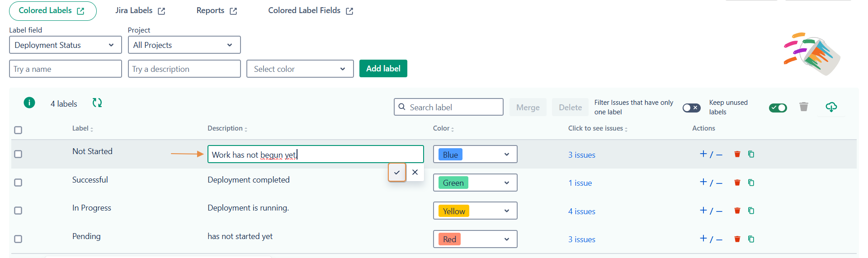Click plus/minus action for In Progress
The height and width of the screenshot is (258, 868).
click(711, 211)
